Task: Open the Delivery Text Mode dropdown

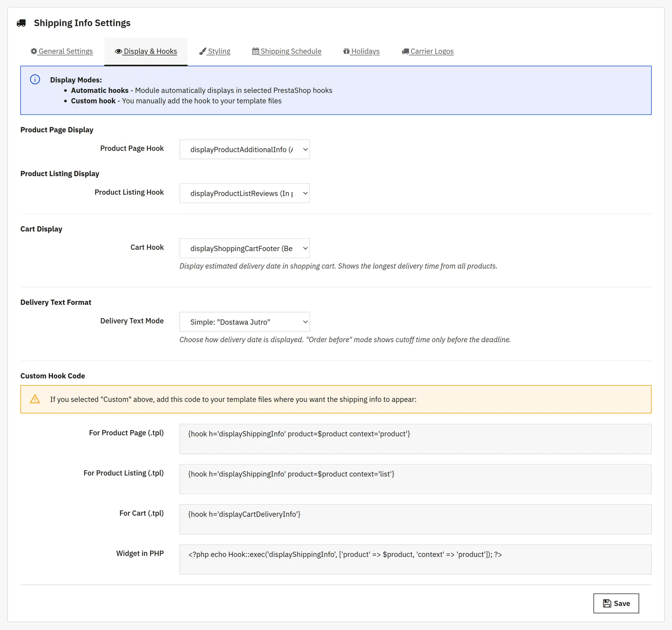Action: pos(244,322)
